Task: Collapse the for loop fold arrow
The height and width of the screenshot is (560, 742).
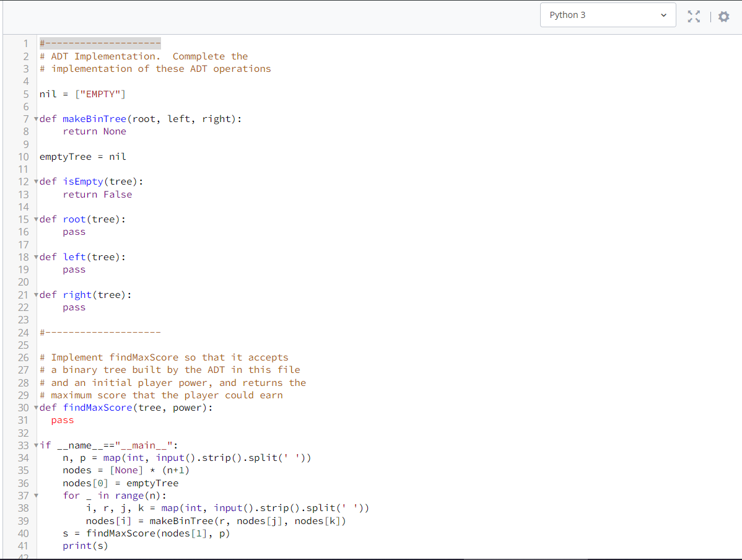Action: tap(36, 496)
